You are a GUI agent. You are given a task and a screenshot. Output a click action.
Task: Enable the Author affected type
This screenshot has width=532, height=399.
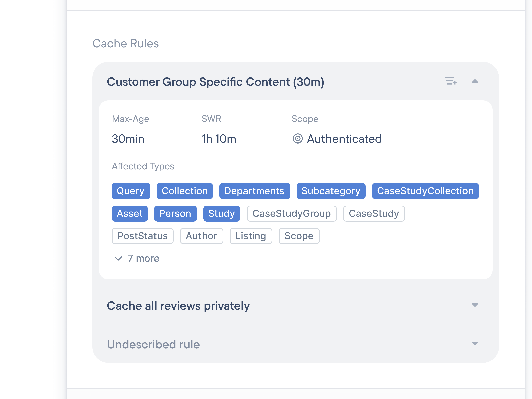[x=202, y=236]
